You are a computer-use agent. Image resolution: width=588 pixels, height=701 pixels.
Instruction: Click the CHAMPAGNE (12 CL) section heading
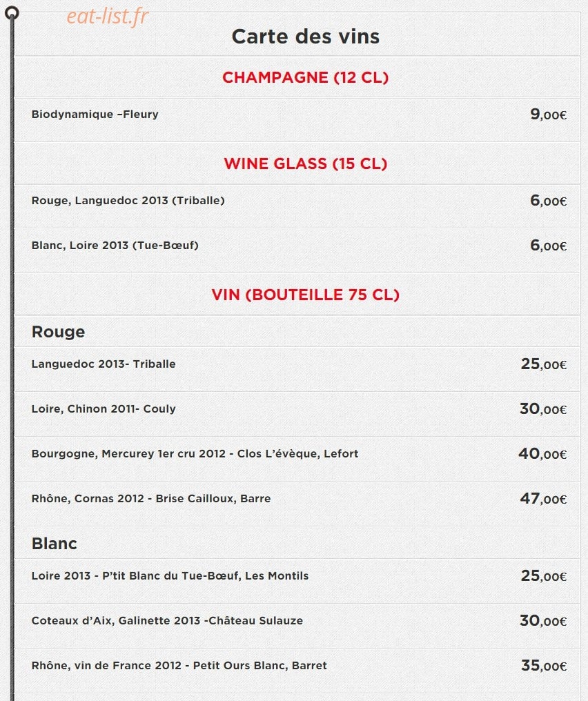point(306,77)
